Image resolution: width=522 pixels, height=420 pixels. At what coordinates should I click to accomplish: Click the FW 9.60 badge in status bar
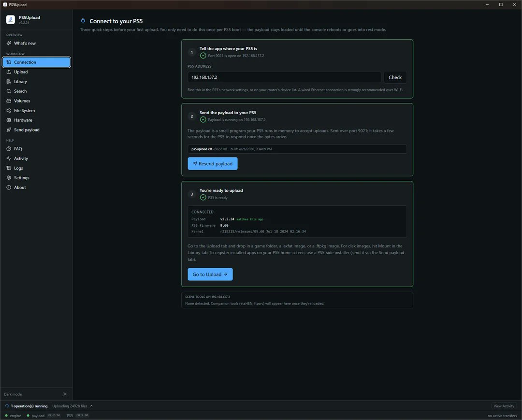point(82,415)
